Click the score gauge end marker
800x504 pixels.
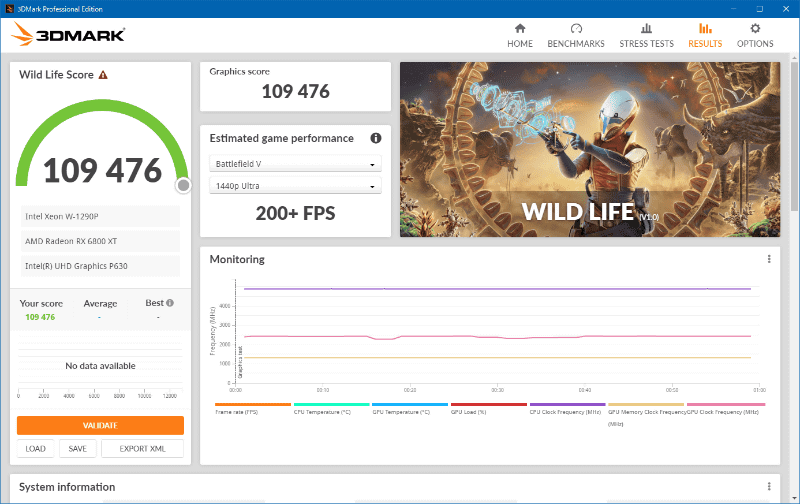coord(183,186)
